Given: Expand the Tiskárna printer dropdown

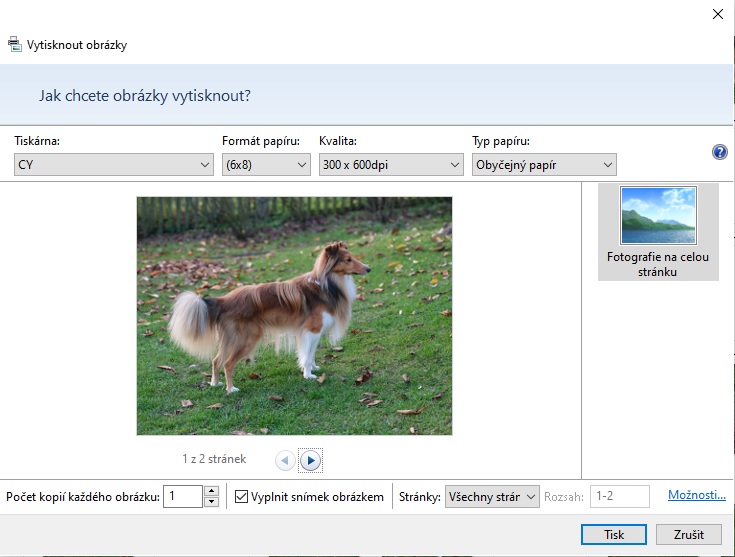Looking at the screenshot, I should (114, 165).
